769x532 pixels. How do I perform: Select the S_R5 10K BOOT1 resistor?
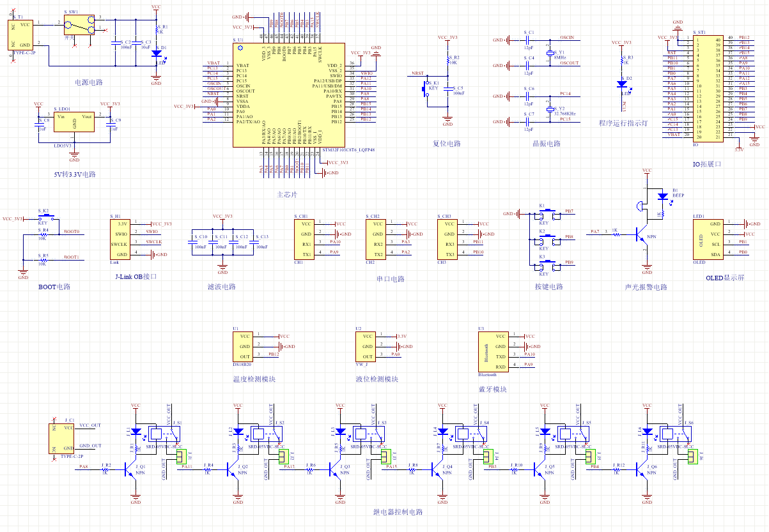[x=43, y=259]
